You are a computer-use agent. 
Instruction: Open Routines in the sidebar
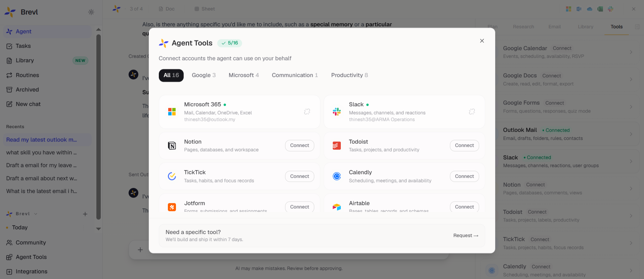point(47,75)
